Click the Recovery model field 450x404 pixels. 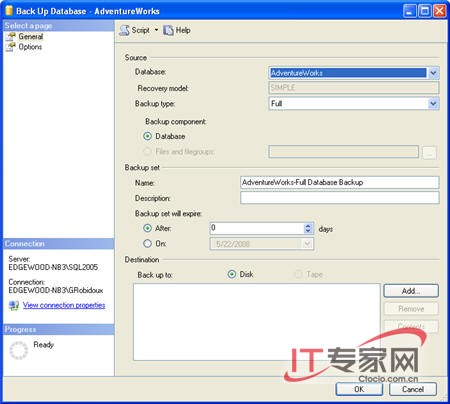353,88
